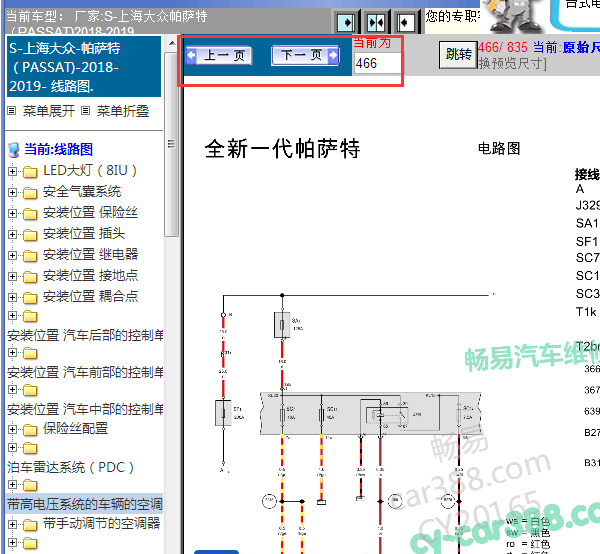Screen dimensions: 600x554
Task: Click folder icon next to 安全气囊系统
Action: pyautogui.click(x=30, y=193)
